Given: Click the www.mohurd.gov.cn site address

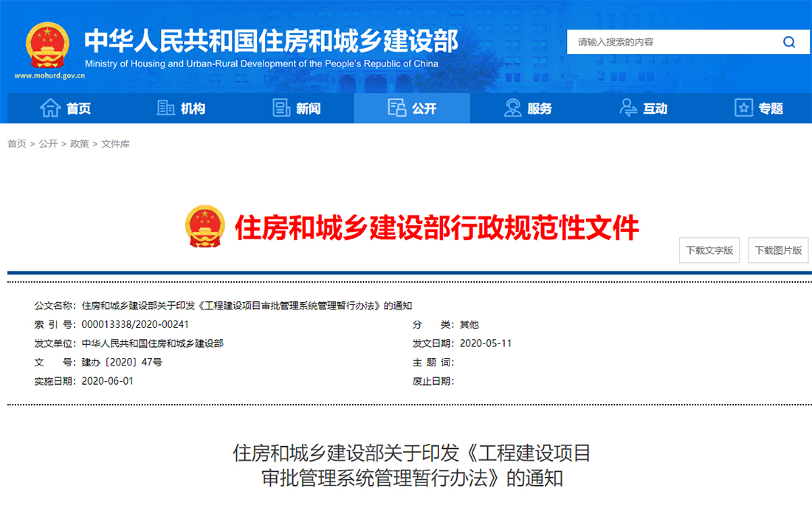Looking at the screenshot, I should (x=49, y=75).
